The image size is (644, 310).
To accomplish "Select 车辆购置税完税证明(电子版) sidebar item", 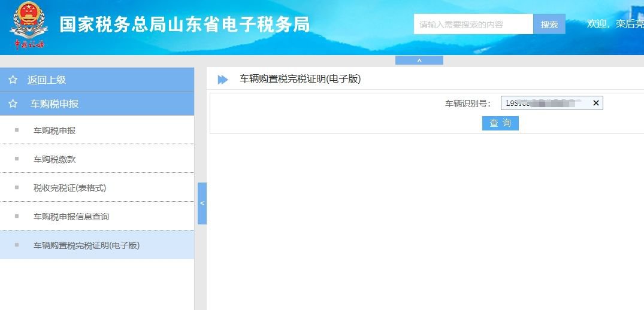I will click(86, 245).
